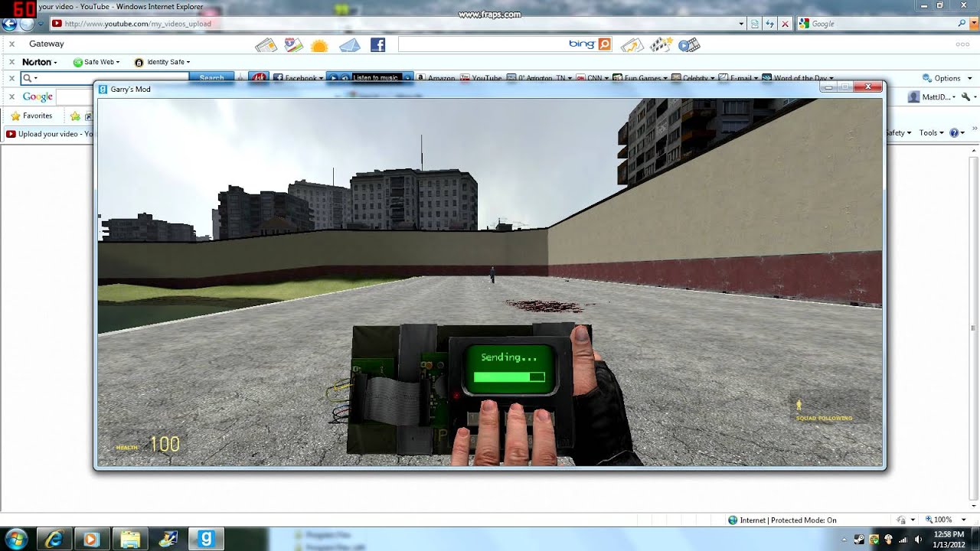Image resolution: width=980 pixels, height=551 pixels.
Task: Open the Arrington TN weather dropdown
Action: (539, 77)
